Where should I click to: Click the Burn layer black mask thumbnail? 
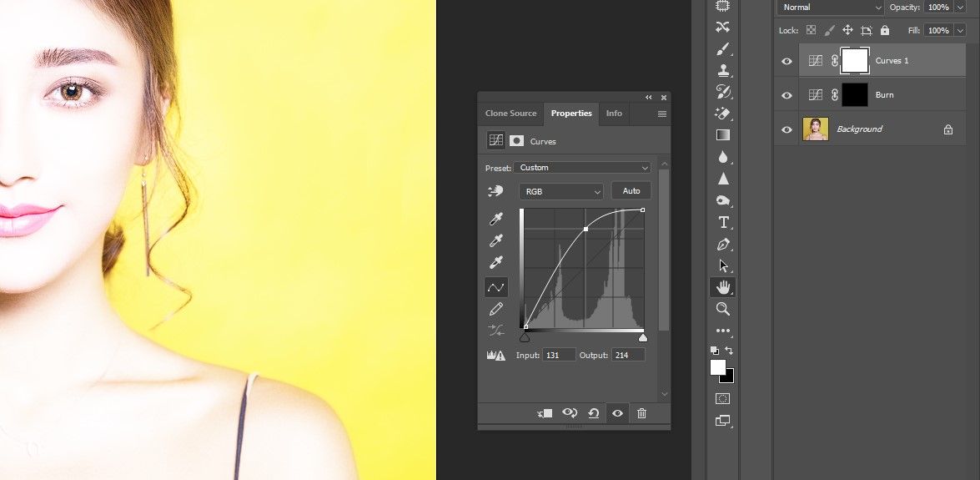tap(855, 95)
